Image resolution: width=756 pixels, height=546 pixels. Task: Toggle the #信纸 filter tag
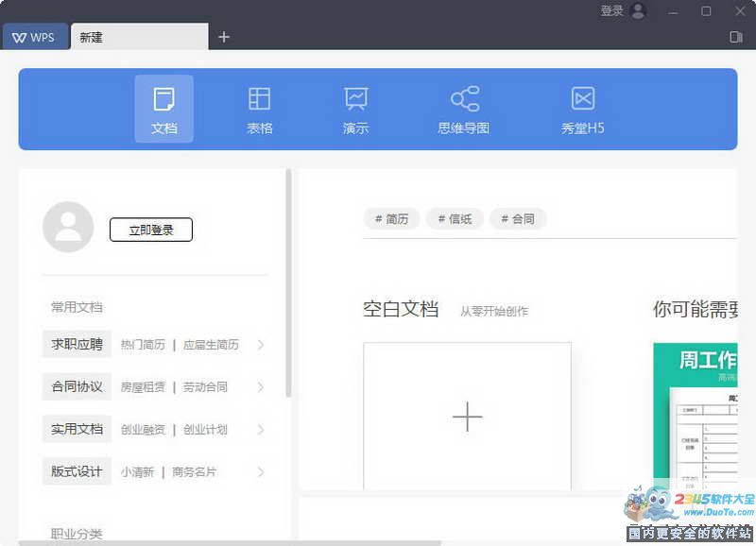[x=455, y=218]
